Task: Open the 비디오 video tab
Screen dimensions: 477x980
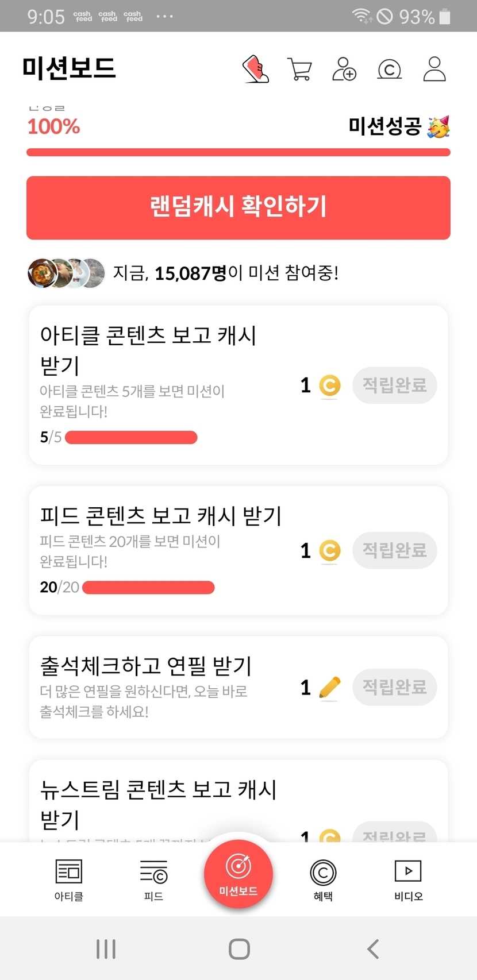Action: pos(408,879)
